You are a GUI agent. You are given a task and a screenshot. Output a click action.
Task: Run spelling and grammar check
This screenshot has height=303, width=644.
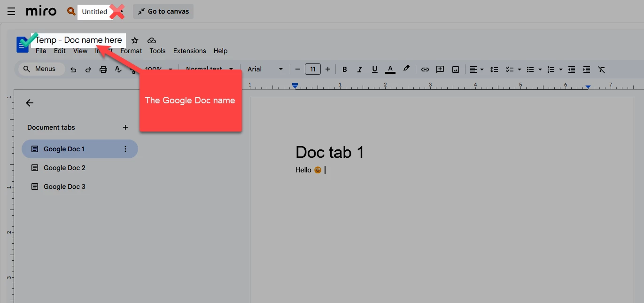coord(118,70)
